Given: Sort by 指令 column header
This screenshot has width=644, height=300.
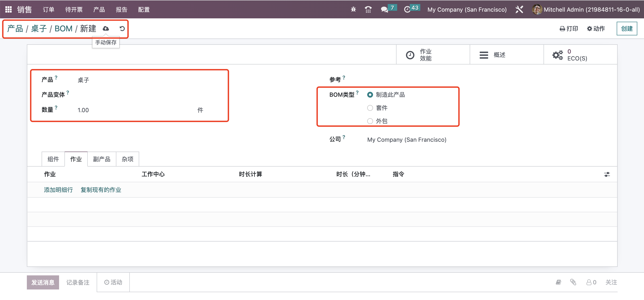Looking at the screenshot, I should click(398, 174).
